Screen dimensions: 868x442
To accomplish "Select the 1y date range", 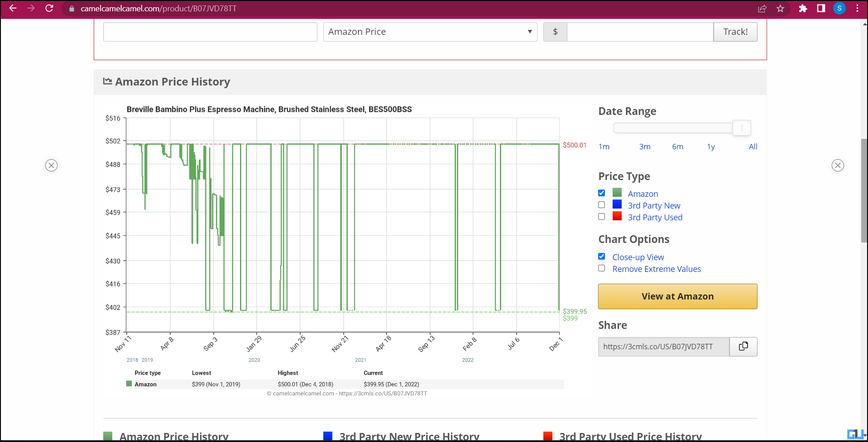I will tap(710, 147).
